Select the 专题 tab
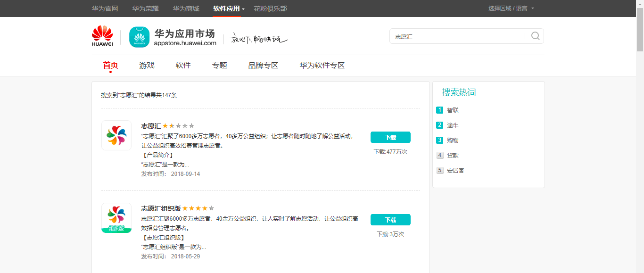Image resolution: width=644 pixels, height=273 pixels. click(219, 66)
